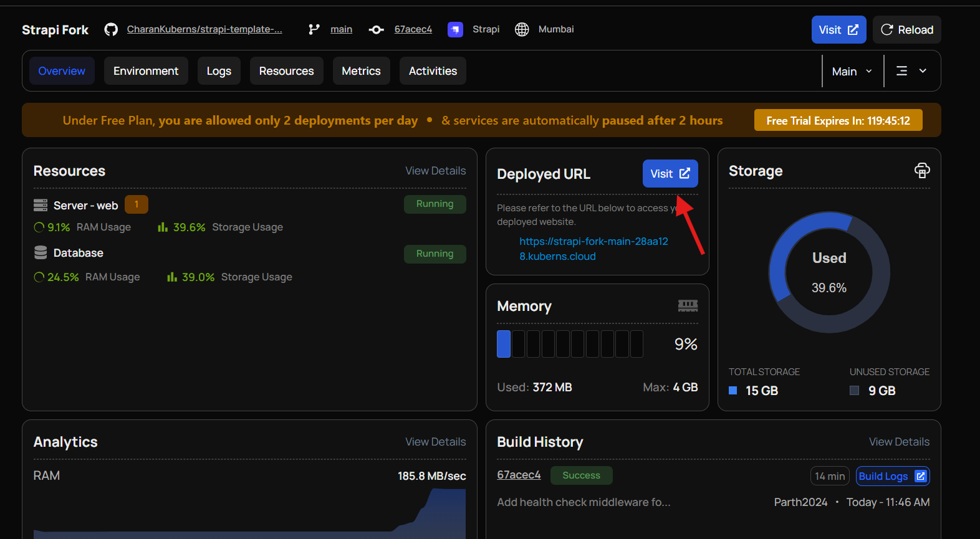Click the server icon next to Server - web
Viewport: 980px width, 539px height.
coord(41,205)
